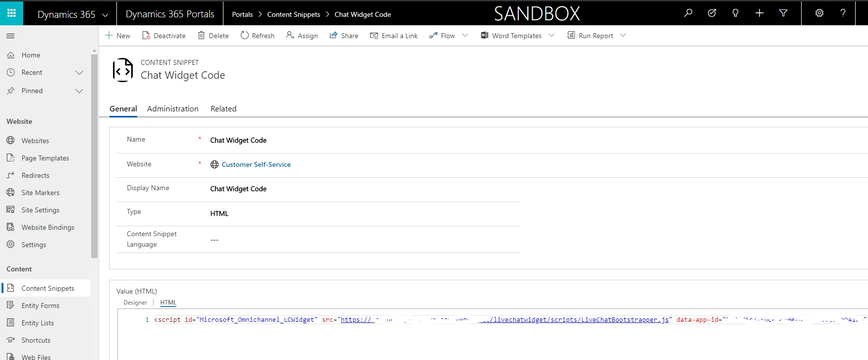Click the sidebar vertical scrollbar
Screen dimensions: 868x360
point(94,156)
